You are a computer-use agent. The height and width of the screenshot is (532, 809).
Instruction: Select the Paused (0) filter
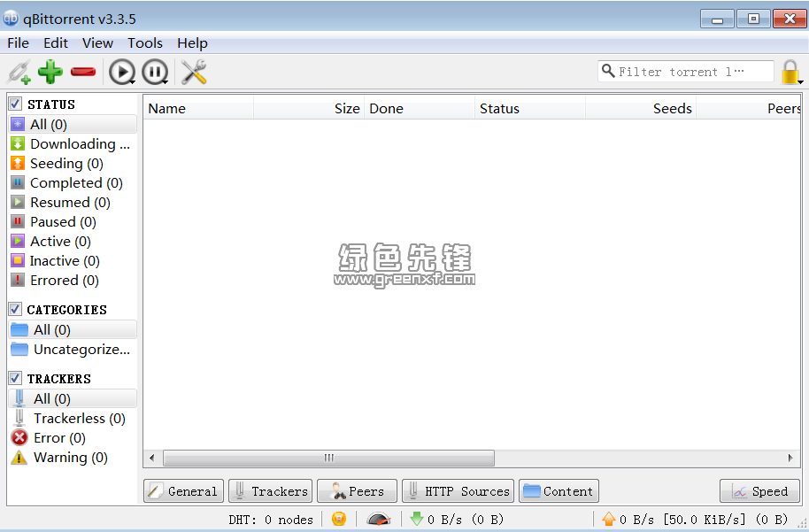click(73, 222)
